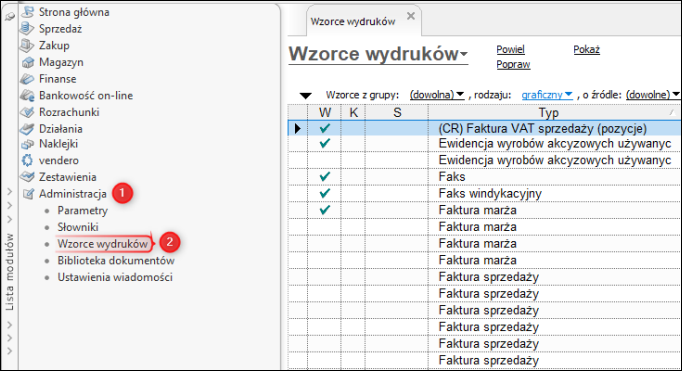
Task: Toggle W checkmark for first Faktura marża row
Action: pos(324,210)
